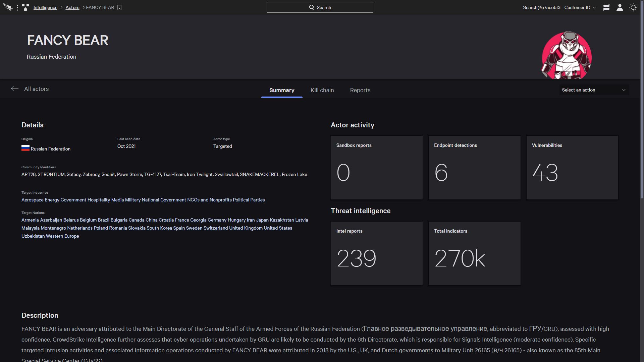This screenshot has width=644, height=362.
Task: Click the Media industry link
Action: click(117, 200)
